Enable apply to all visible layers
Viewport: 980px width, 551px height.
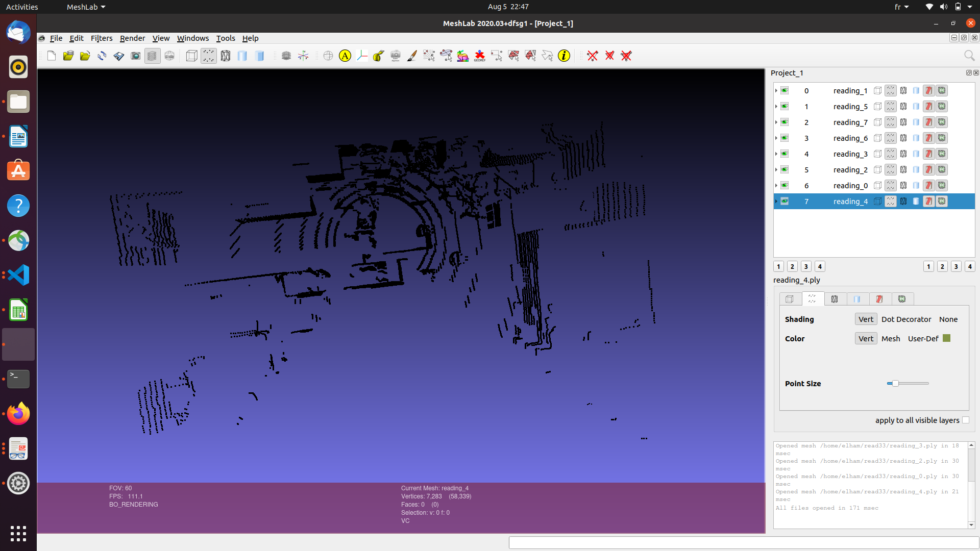point(966,420)
